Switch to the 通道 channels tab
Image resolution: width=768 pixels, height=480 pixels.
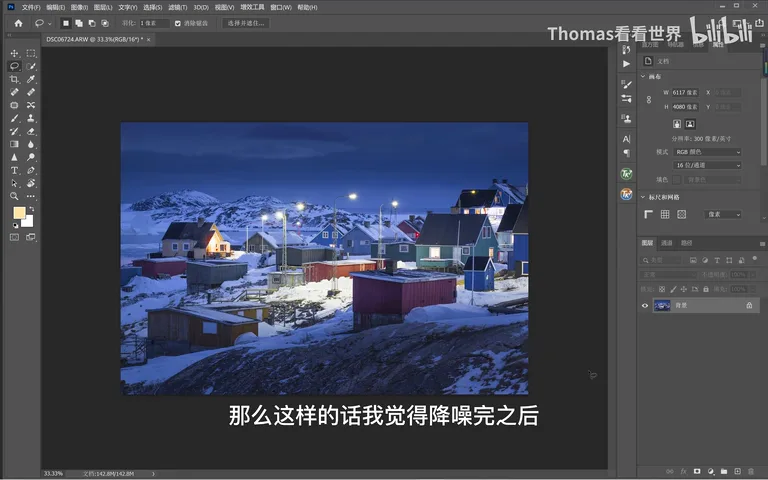pos(667,243)
